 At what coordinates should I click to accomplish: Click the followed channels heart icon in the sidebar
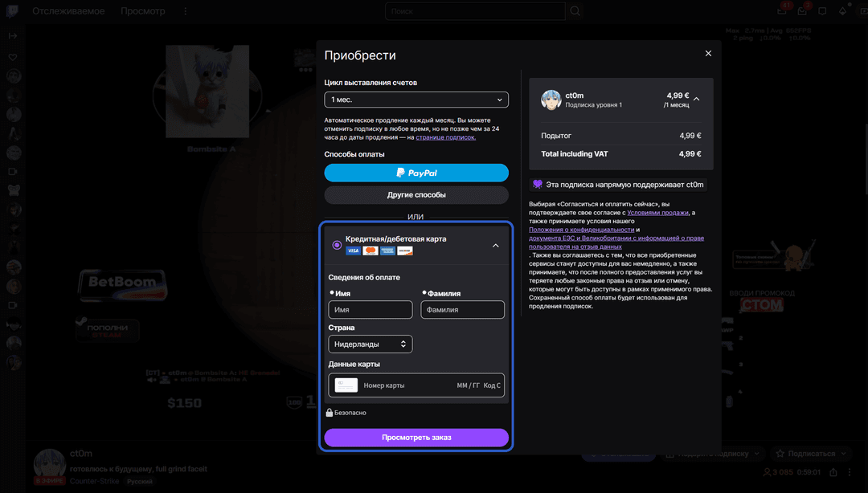click(13, 57)
